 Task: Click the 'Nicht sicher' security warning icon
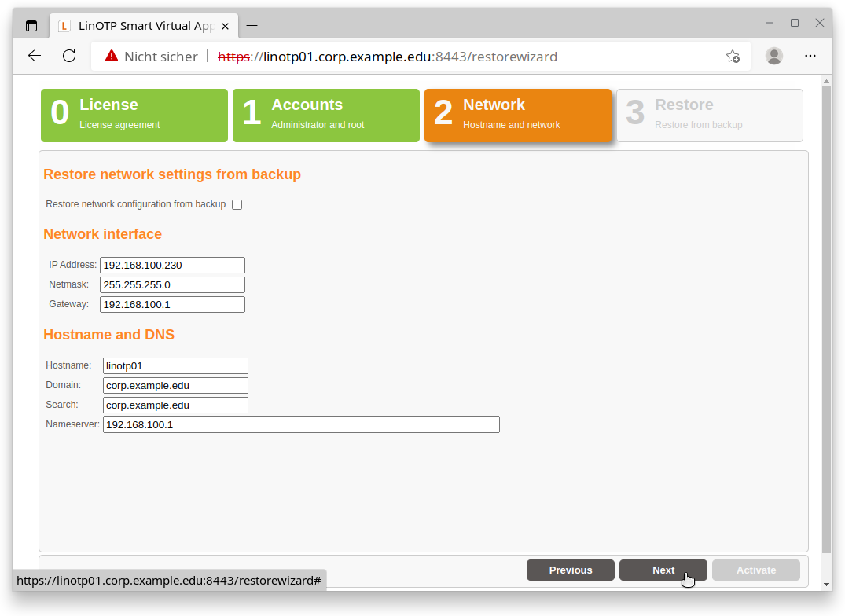tap(111, 57)
